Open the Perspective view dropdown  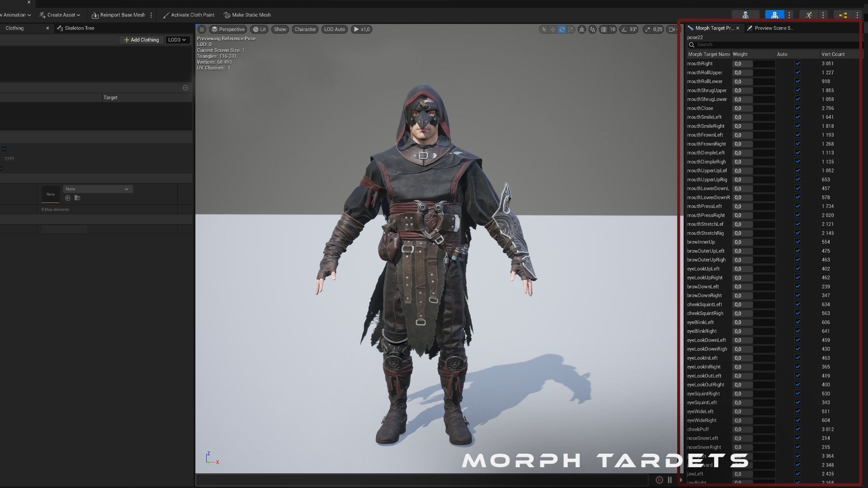[x=228, y=29]
